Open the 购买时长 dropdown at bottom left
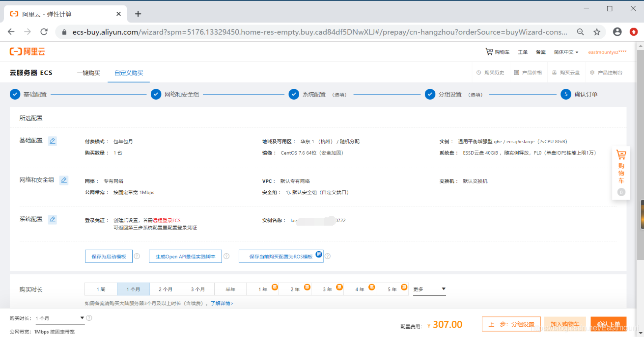Image resolution: width=644 pixels, height=337 pixels. (x=59, y=318)
